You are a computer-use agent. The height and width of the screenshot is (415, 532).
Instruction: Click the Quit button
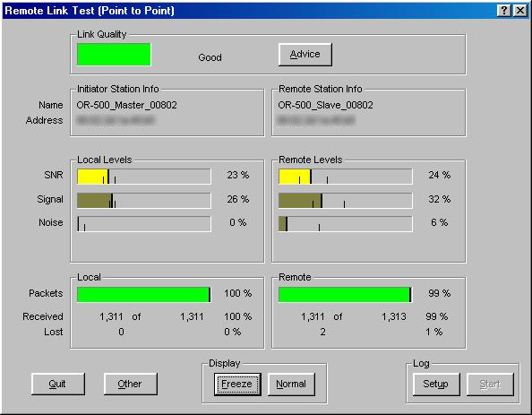tap(58, 385)
